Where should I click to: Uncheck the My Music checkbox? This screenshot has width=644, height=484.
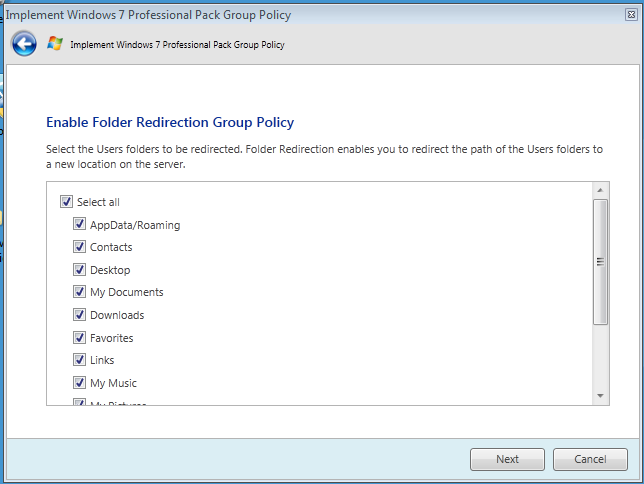coord(80,383)
